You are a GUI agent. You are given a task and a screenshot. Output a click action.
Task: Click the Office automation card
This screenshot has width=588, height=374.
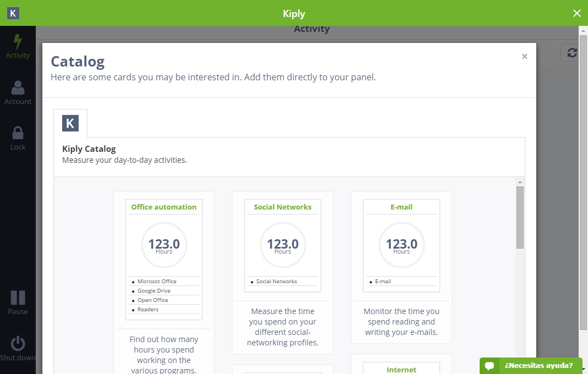pos(163,258)
